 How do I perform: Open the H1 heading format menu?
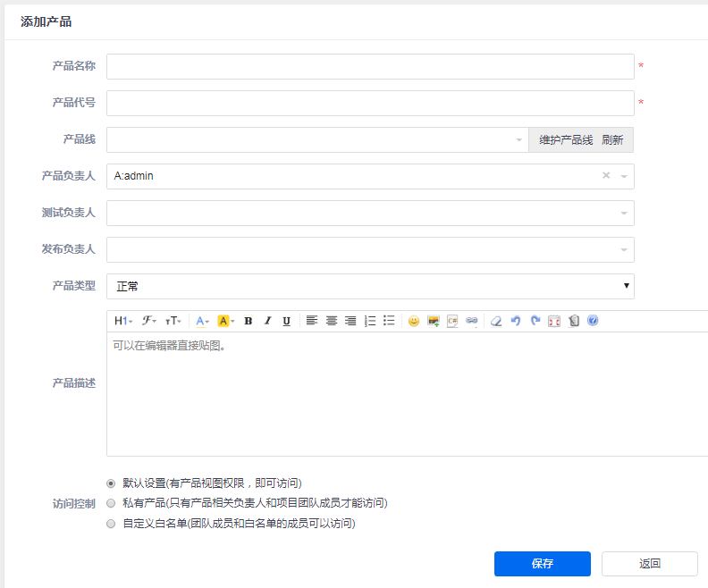[122, 321]
